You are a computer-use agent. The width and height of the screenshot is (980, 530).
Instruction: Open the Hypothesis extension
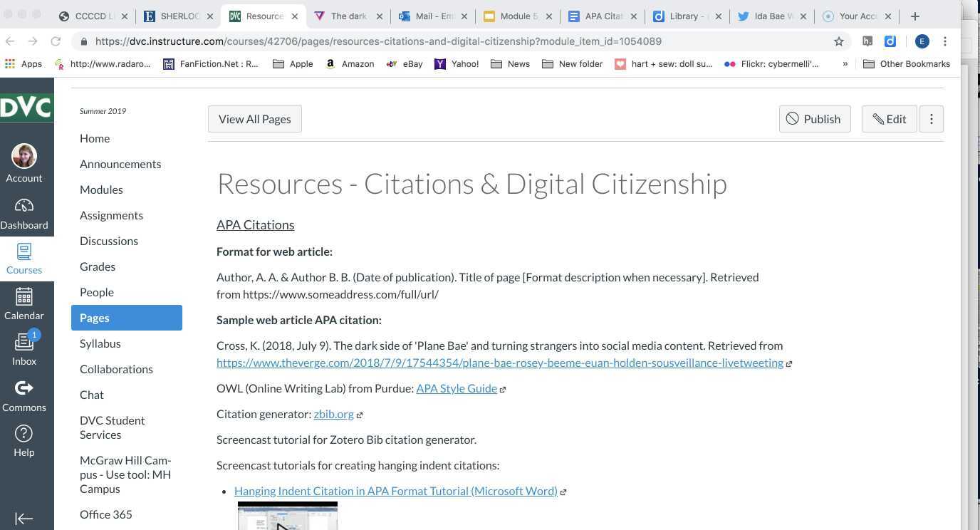(x=868, y=41)
